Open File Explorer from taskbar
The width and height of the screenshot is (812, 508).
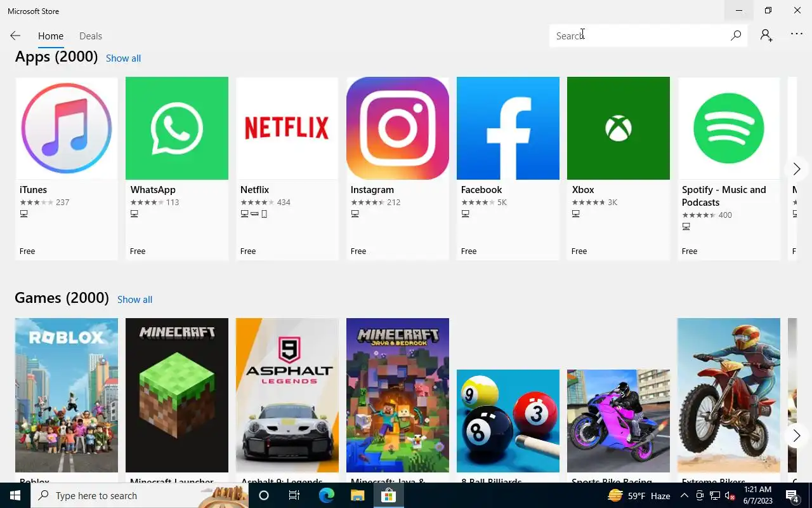point(357,495)
